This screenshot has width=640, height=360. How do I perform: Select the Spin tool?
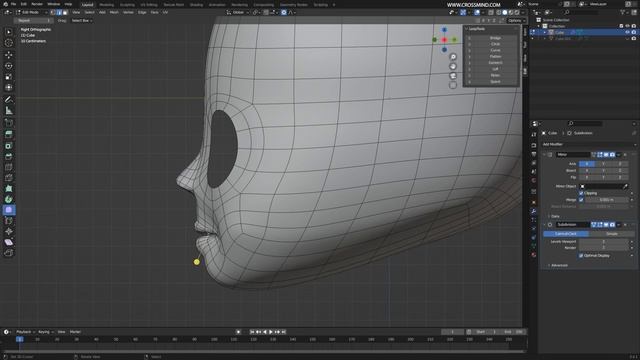tap(9, 199)
